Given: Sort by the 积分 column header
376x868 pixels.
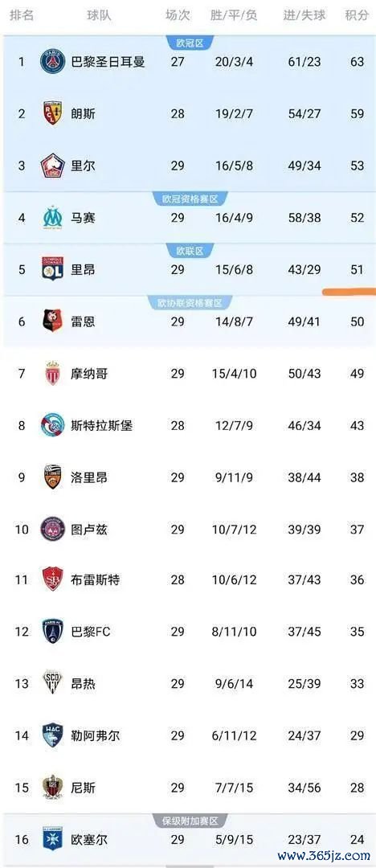Looking at the screenshot, I should click(x=357, y=15).
